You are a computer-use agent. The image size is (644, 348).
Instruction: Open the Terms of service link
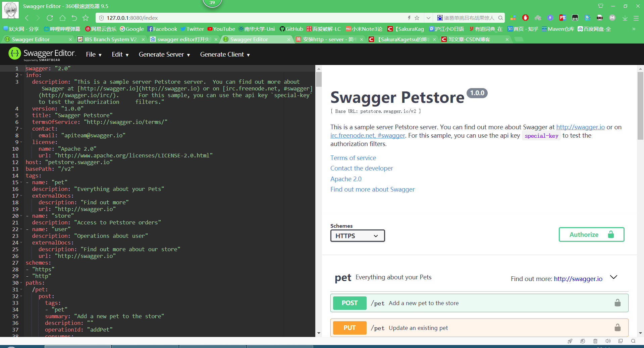tap(353, 157)
